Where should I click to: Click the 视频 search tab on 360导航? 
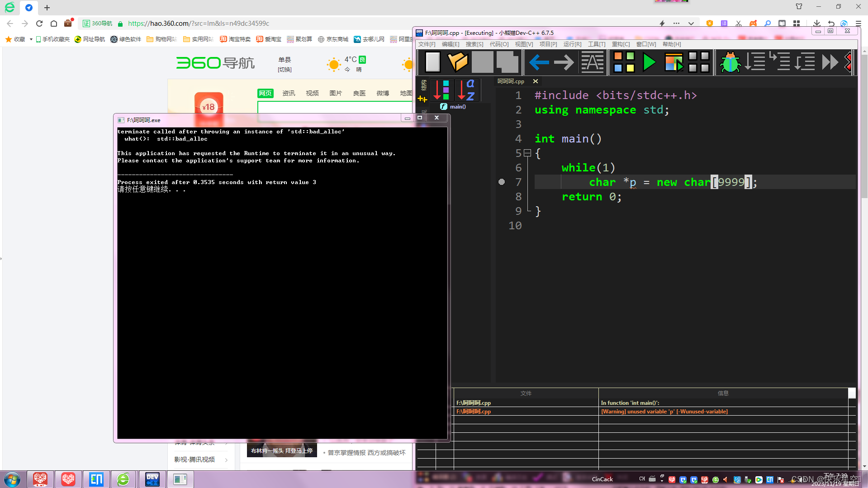(x=312, y=93)
